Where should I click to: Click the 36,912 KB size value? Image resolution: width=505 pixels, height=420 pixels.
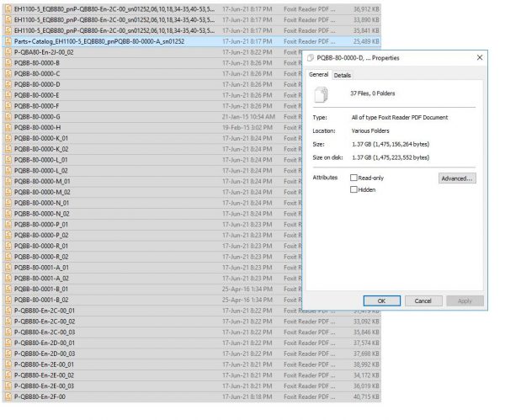click(366, 9)
